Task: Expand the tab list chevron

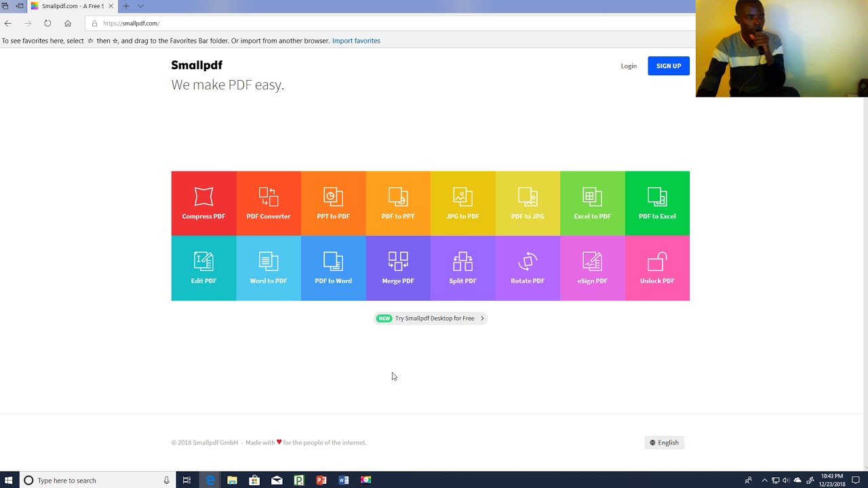Action: pyautogui.click(x=140, y=6)
